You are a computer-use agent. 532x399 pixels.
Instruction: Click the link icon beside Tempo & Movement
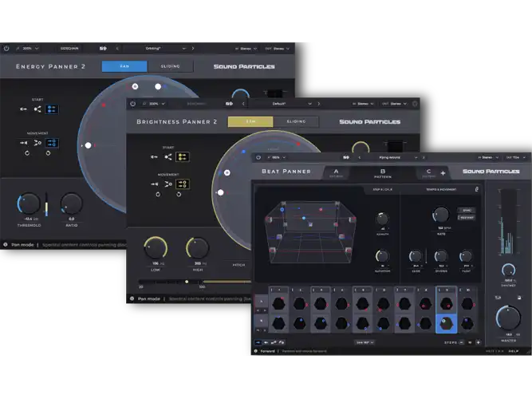[x=476, y=189]
